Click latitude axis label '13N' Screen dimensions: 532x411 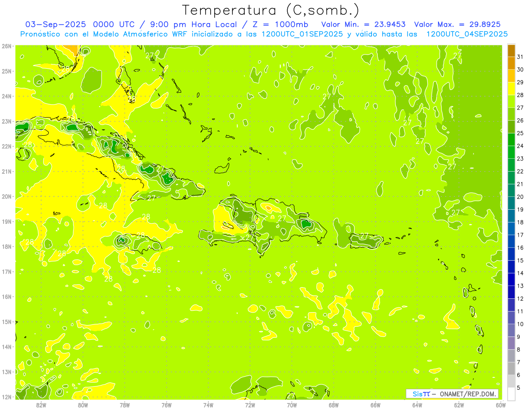pyautogui.click(x=7, y=372)
